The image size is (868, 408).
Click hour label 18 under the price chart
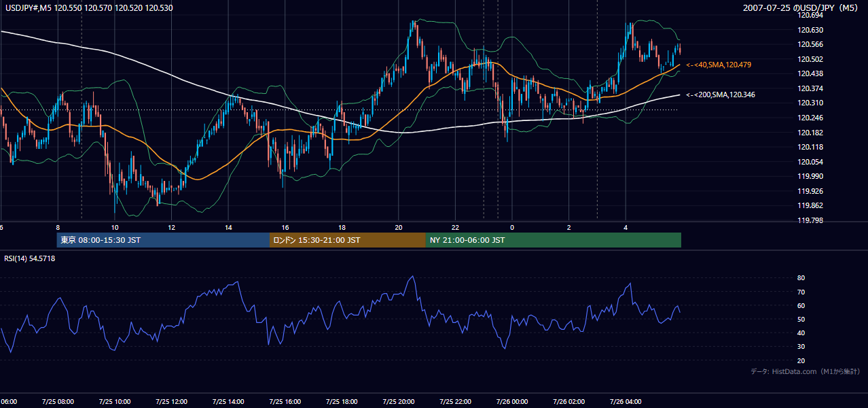(342, 227)
